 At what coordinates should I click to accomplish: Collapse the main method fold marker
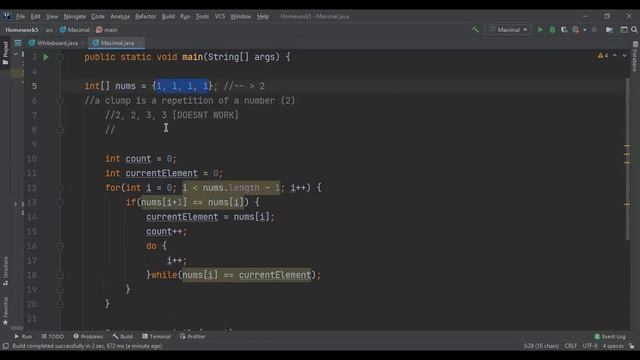(x=60, y=57)
